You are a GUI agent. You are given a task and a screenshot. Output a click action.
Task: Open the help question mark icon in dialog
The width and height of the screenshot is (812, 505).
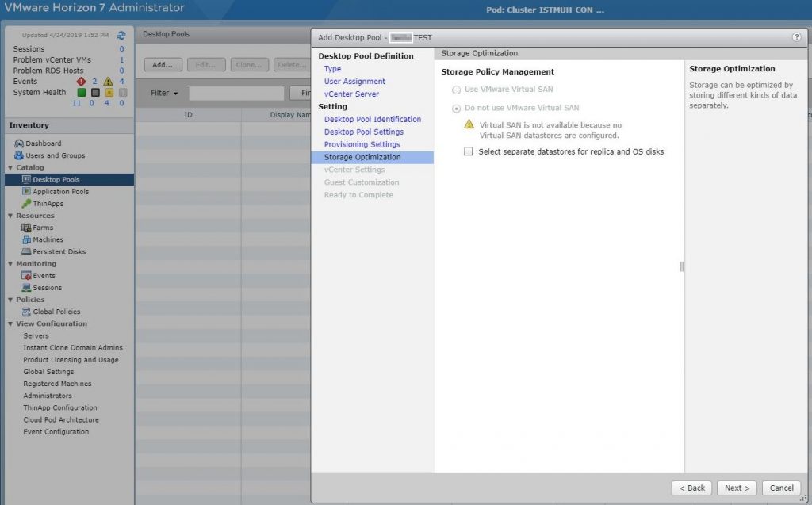coord(796,37)
